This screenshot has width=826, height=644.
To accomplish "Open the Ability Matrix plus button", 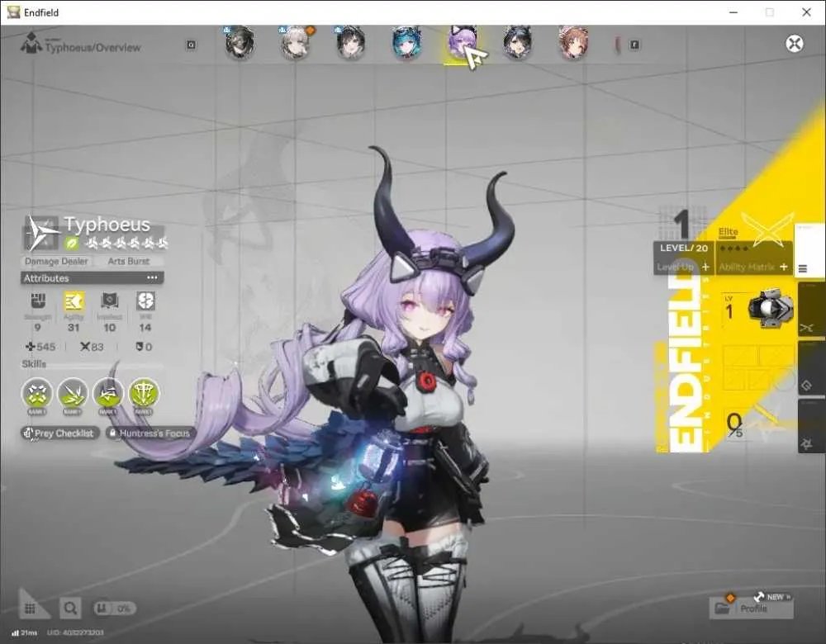I will click(x=784, y=267).
